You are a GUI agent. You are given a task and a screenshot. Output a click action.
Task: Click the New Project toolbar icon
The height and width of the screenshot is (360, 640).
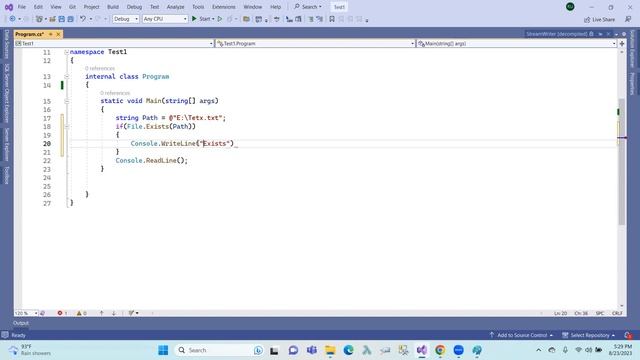(x=39, y=19)
